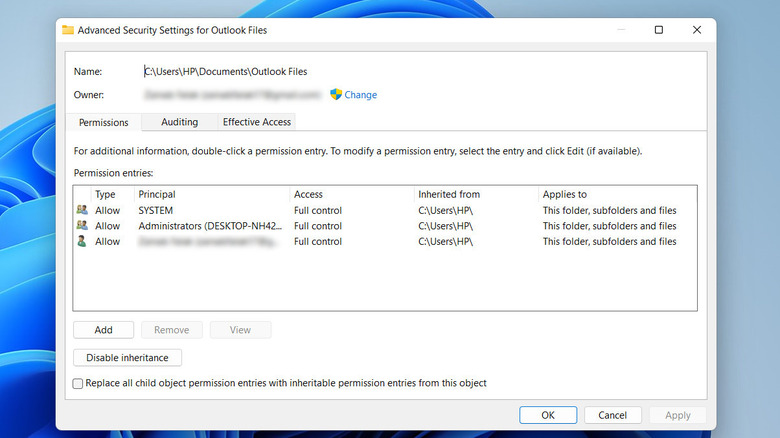
Task: Click Full control in the Administrators row
Action: 317,225
